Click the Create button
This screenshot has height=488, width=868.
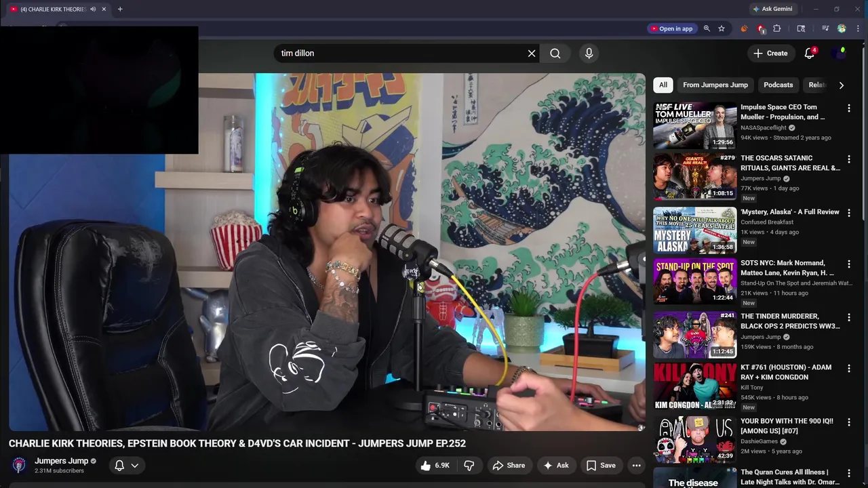pyautogui.click(x=770, y=53)
